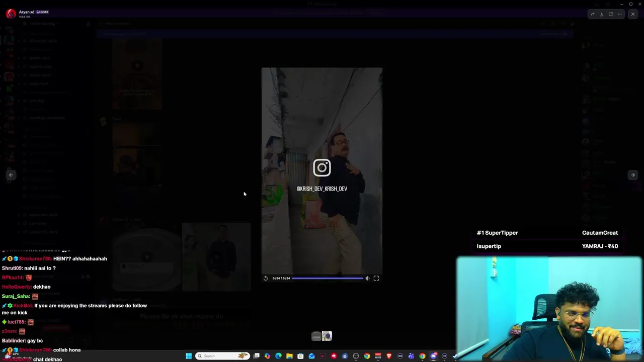The width and height of the screenshot is (644, 362).
Task: Replay the video with the restart icon
Action: 266,278
